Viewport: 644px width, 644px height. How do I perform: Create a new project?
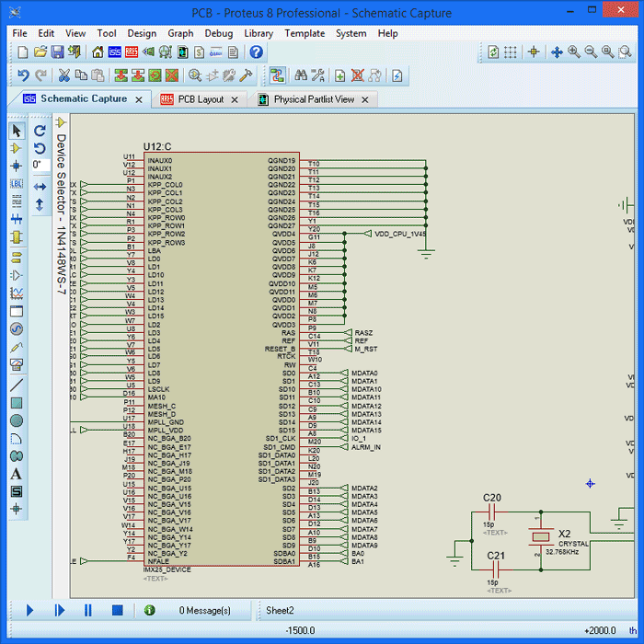23,52
